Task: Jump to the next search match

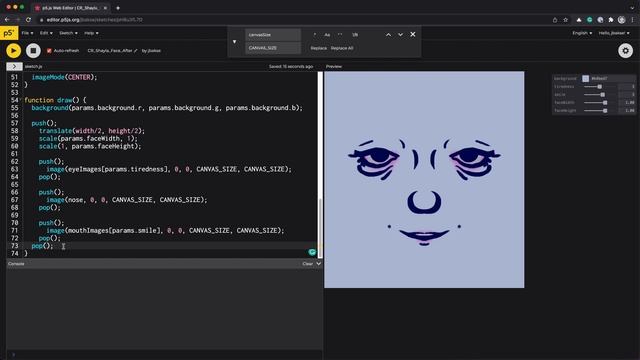Action: 400,35
